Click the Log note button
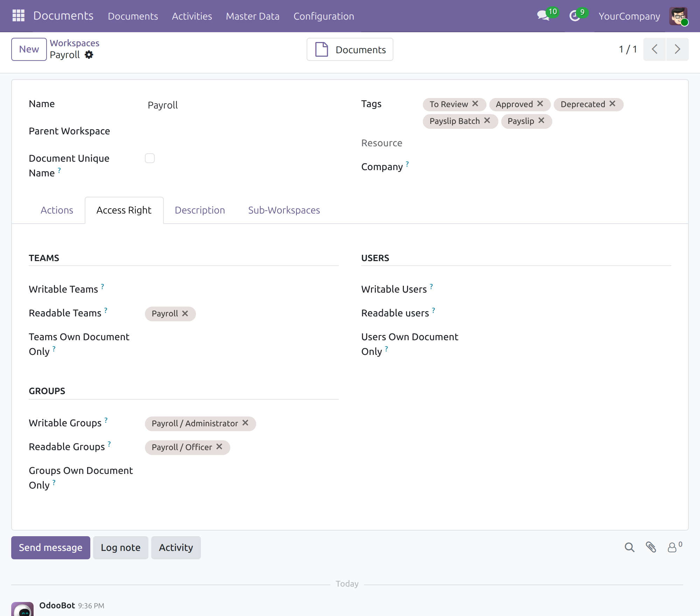 point(120,548)
